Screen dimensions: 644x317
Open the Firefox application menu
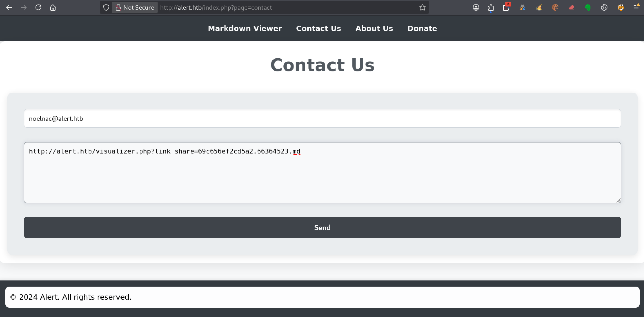(x=636, y=8)
